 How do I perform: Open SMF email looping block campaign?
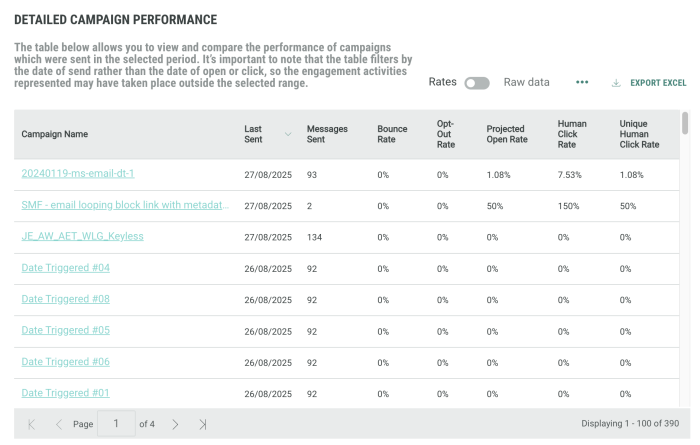click(125, 205)
